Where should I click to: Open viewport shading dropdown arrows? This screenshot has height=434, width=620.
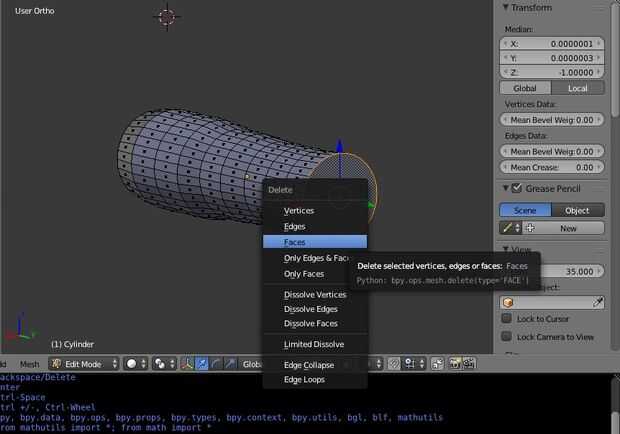(x=143, y=364)
